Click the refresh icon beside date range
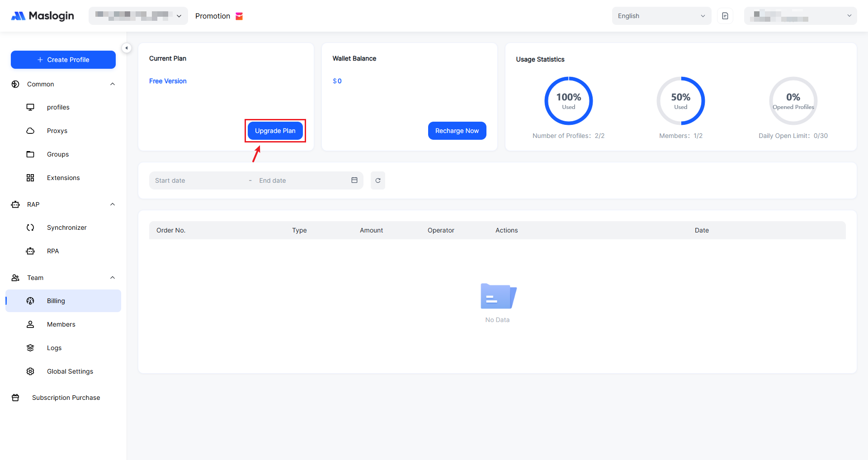868x460 pixels. pos(378,180)
